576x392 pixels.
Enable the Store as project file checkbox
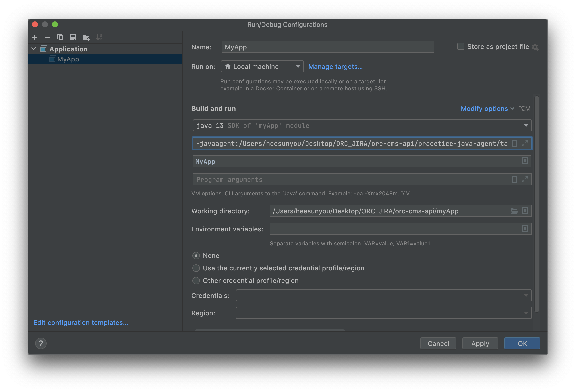pos(461,47)
